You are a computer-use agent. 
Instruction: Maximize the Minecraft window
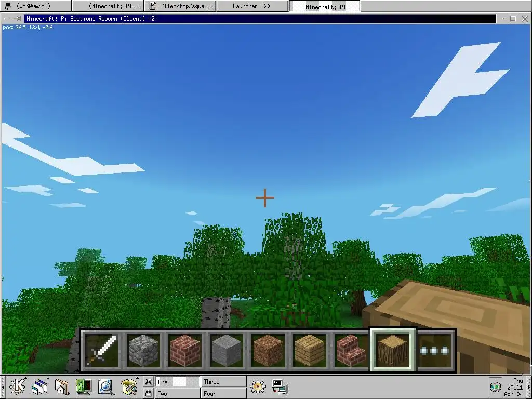coord(513,19)
